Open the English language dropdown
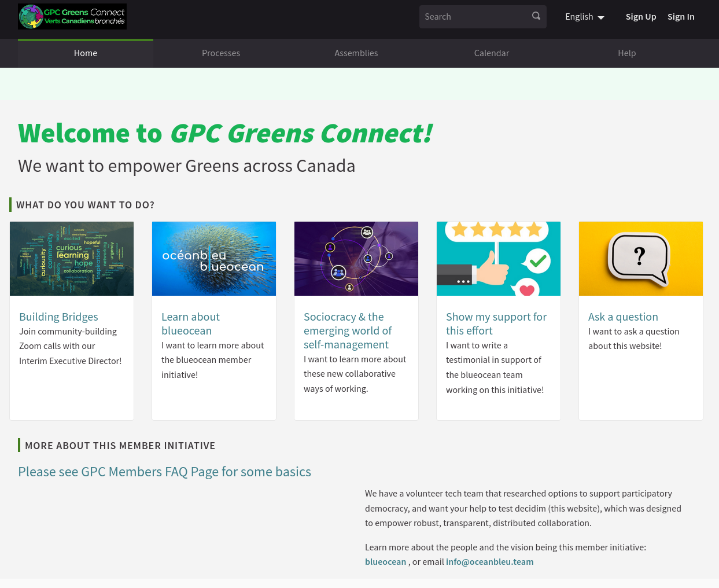This screenshot has height=588, width=719. 584,17
